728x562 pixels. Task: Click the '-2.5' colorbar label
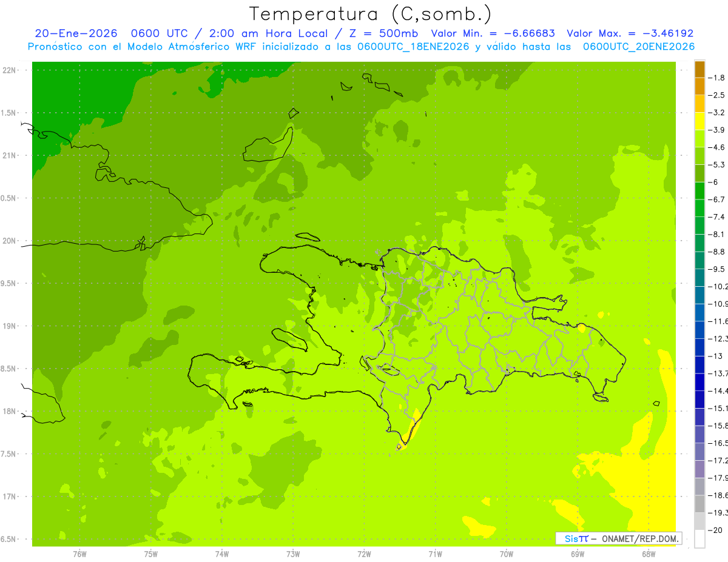click(718, 95)
